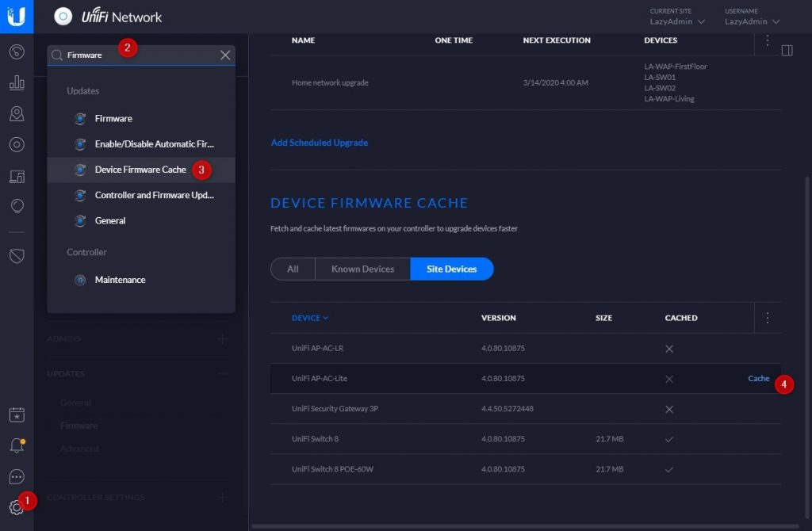
Task: Click the General item under UPDATES
Action: (x=75, y=403)
